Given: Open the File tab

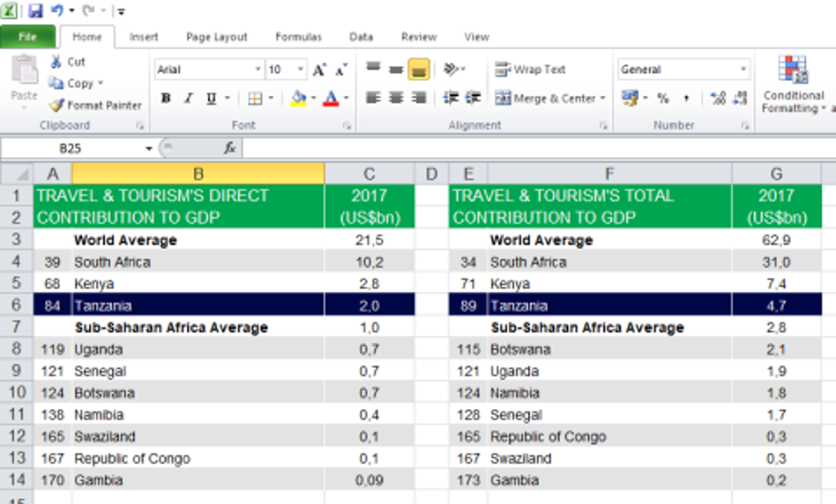Looking at the screenshot, I should click(28, 37).
